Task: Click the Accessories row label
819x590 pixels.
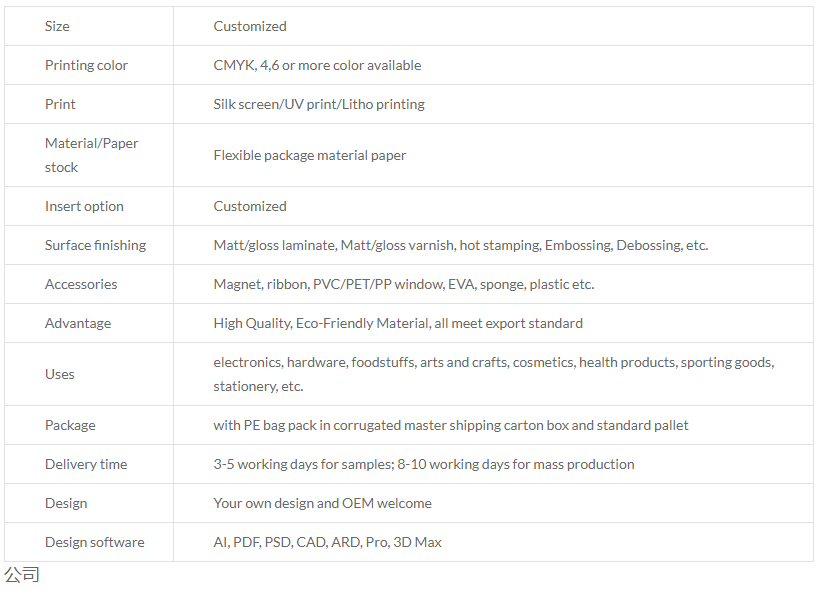Action: coord(81,284)
